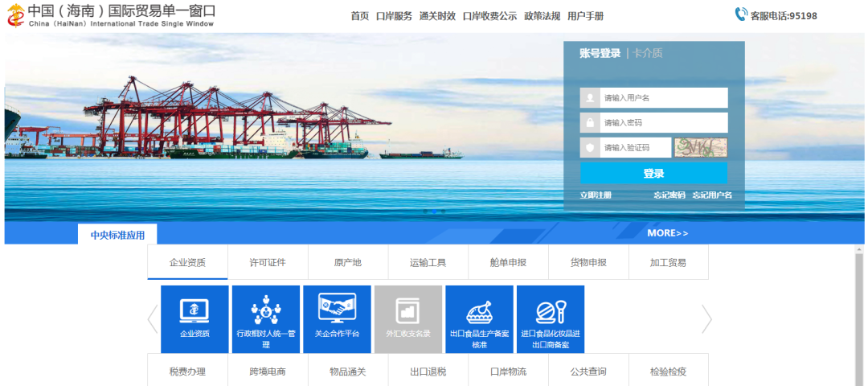Click the 立即注册 link
This screenshot has height=386, width=868.
[x=596, y=195]
